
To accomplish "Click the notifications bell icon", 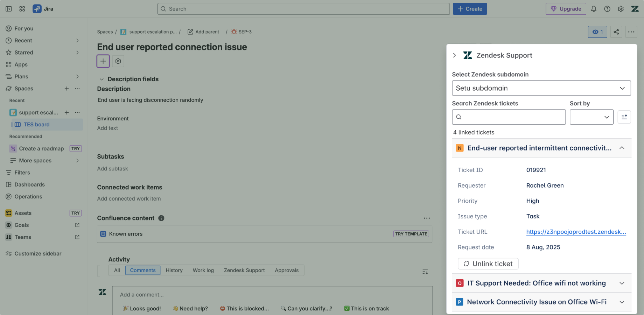I will [x=594, y=9].
